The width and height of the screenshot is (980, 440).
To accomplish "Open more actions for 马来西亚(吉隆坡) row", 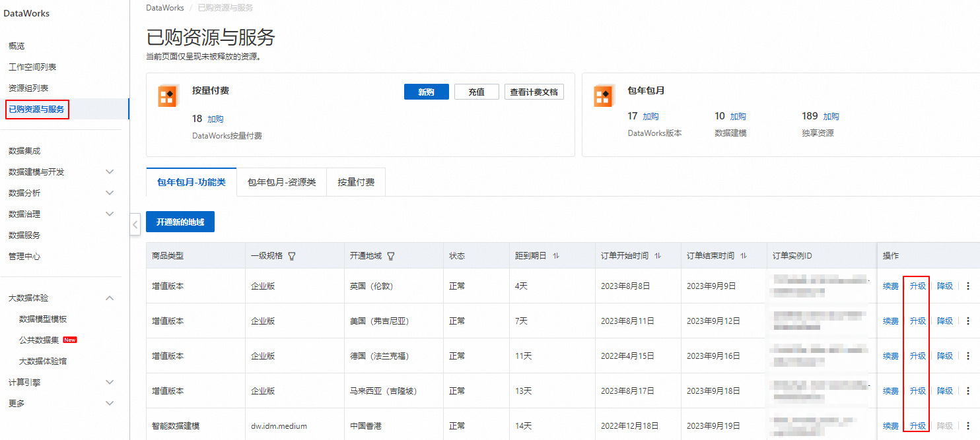I will 968,391.
